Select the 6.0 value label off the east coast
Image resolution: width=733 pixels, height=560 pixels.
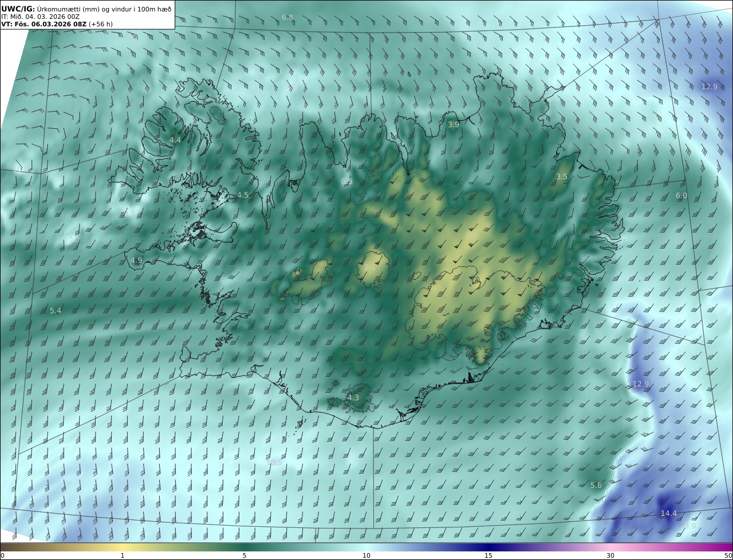click(x=681, y=195)
